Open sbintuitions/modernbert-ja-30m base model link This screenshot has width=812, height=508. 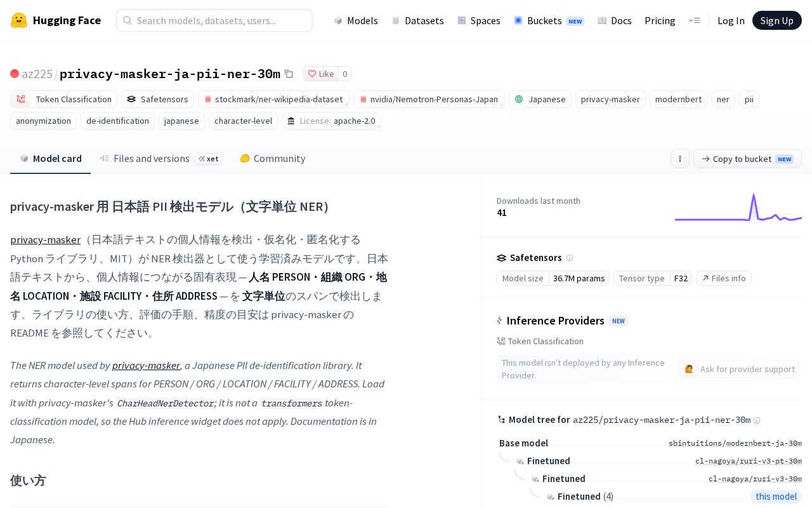pyautogui.click(x=735, y=443)
